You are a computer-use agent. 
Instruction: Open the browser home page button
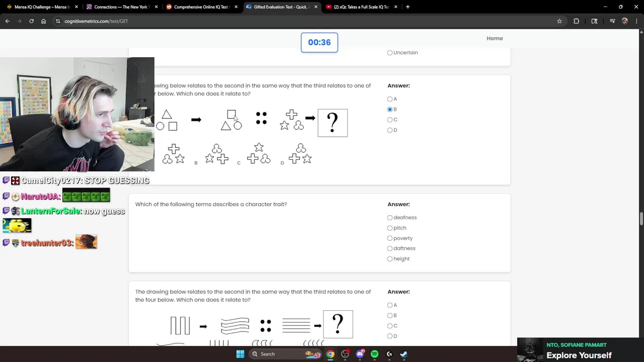click(43, 21)
